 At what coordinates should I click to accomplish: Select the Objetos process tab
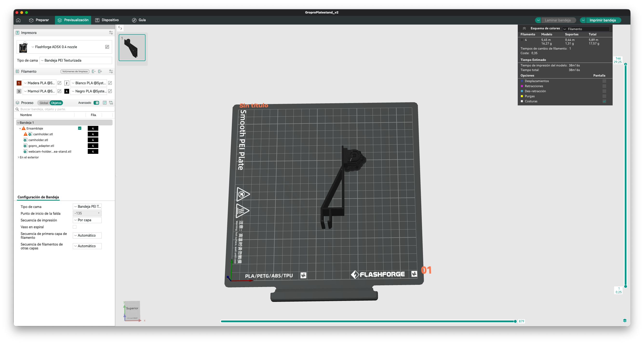click(x=56, y=103)
